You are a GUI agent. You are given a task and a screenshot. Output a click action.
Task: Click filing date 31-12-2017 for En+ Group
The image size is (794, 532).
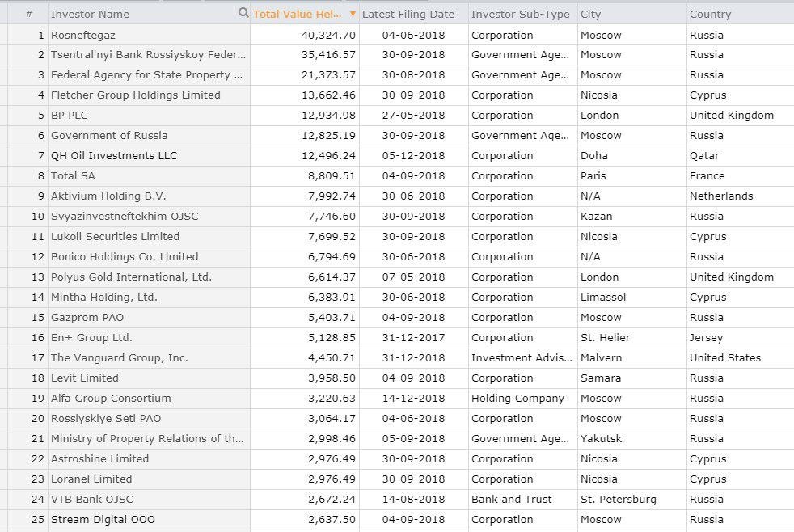click(x=414, y=338)
